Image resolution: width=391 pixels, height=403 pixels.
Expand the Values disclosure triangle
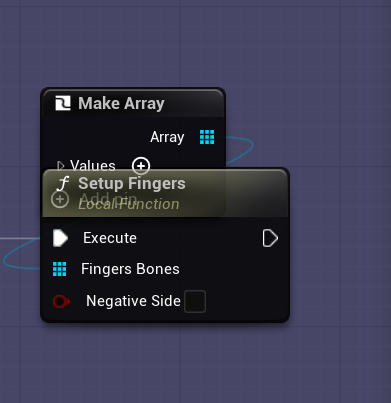[60, 166]
